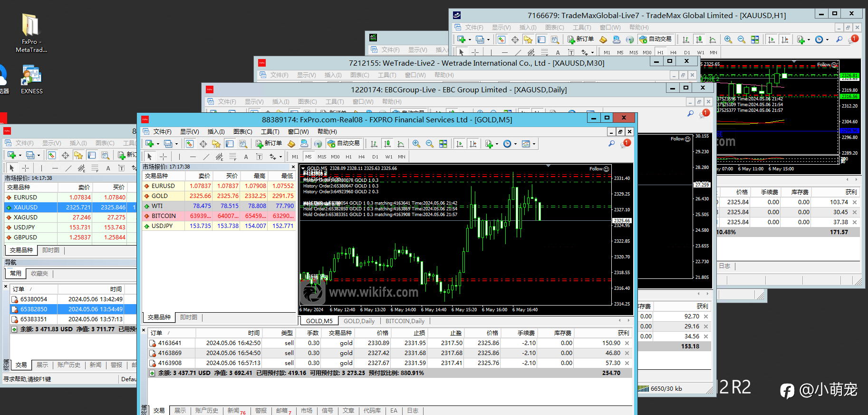This screenshot has width=868, height=415.
Task: Switch FxPro chart to bar chart
Action: click(x=374, y=144)
